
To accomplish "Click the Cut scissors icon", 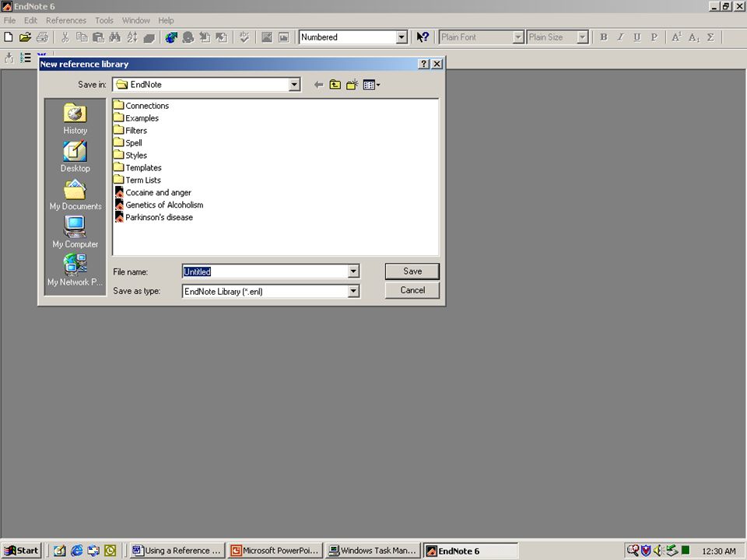I will pos(65,37).
